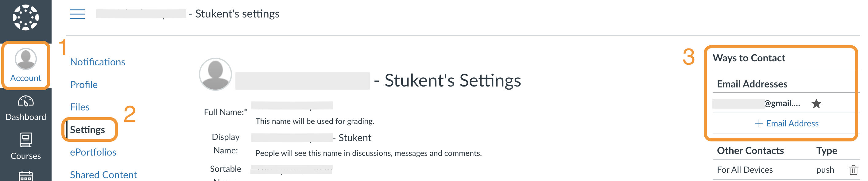The image size is (868, 181).
Task: Select the gmail email address entry
Action: [x=756, y=103]
